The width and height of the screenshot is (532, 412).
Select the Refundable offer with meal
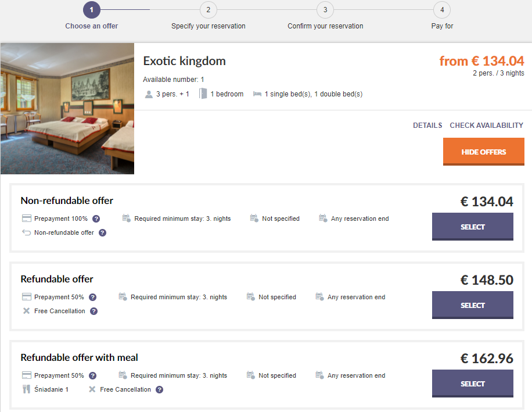point(472,384)
